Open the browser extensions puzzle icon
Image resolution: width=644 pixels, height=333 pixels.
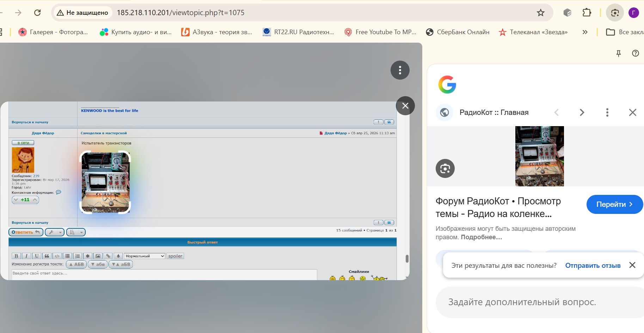pos(587,13)
